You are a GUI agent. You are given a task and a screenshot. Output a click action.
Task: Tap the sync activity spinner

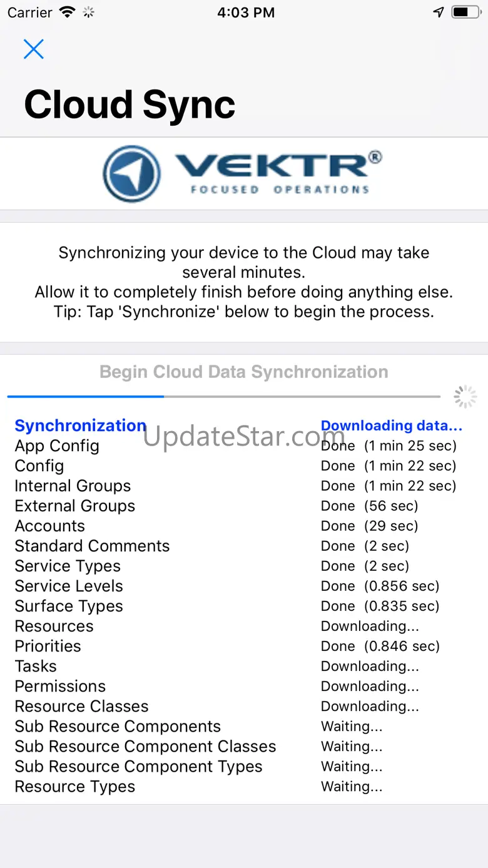coord(465,397)
